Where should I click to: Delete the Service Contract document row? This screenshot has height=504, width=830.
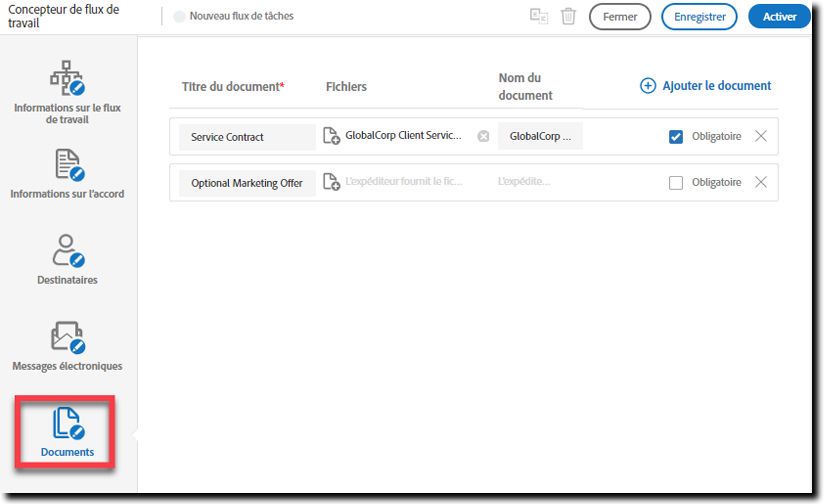point(761,136)
